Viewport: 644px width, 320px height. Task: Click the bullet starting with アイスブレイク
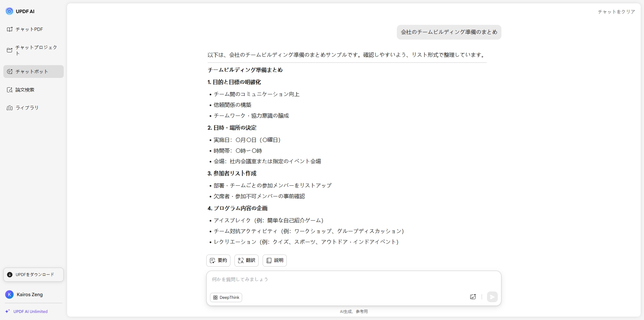coord(269,221)
